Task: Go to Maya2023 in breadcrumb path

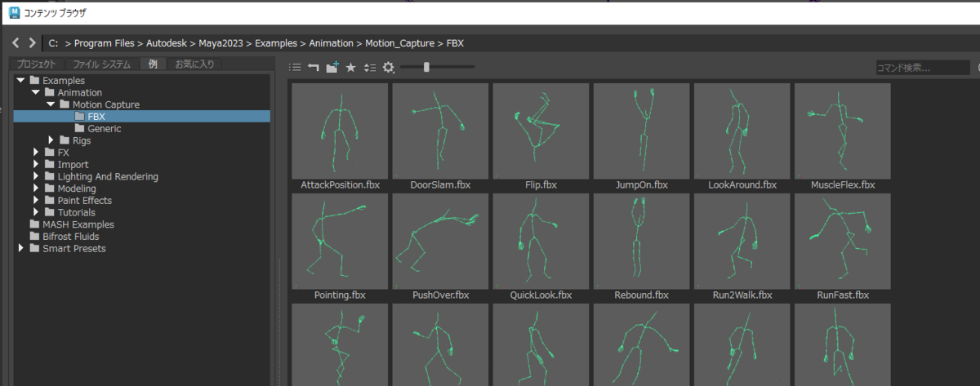Action: (x=221, y=42)
